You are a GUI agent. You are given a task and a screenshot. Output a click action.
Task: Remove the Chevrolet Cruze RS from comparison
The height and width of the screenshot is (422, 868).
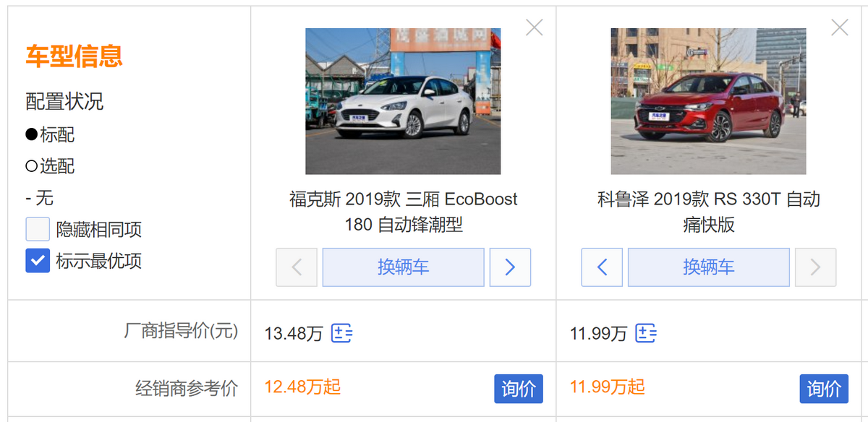(840, 28)
